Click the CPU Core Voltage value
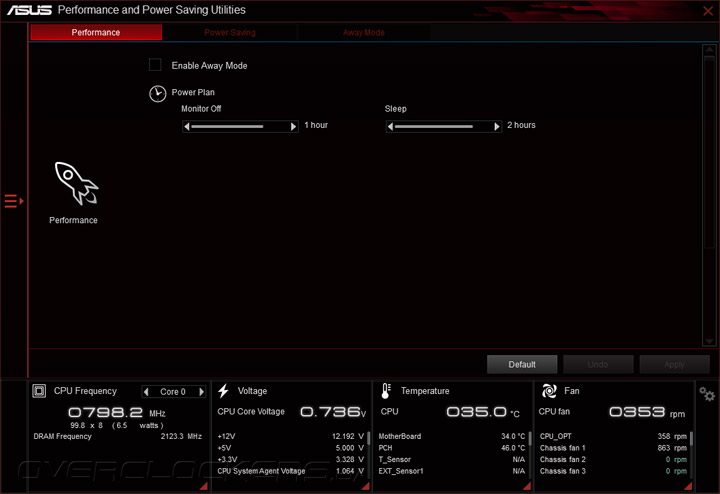720x494 pixels. coord(333,412)
